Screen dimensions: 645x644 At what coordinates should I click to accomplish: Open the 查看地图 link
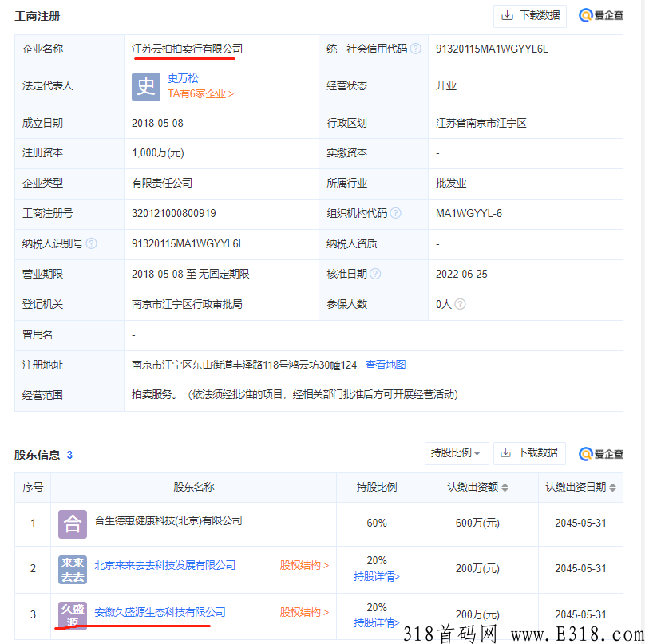click(386, 365)
